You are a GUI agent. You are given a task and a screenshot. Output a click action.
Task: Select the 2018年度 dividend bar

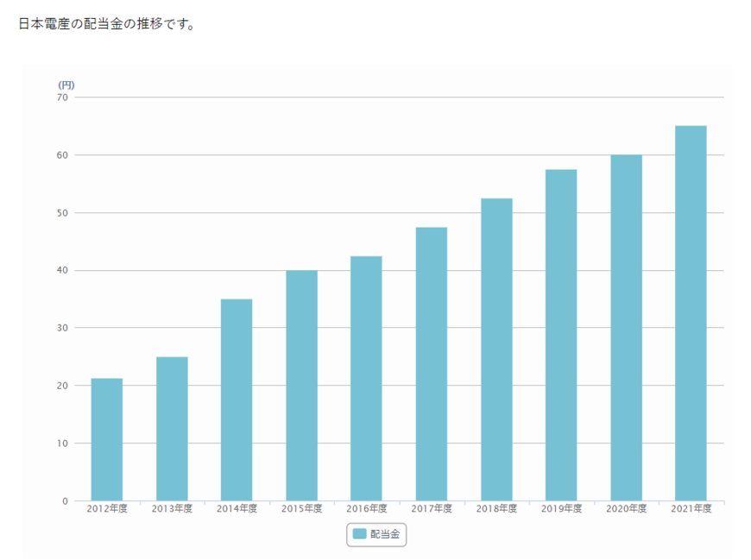496,349
